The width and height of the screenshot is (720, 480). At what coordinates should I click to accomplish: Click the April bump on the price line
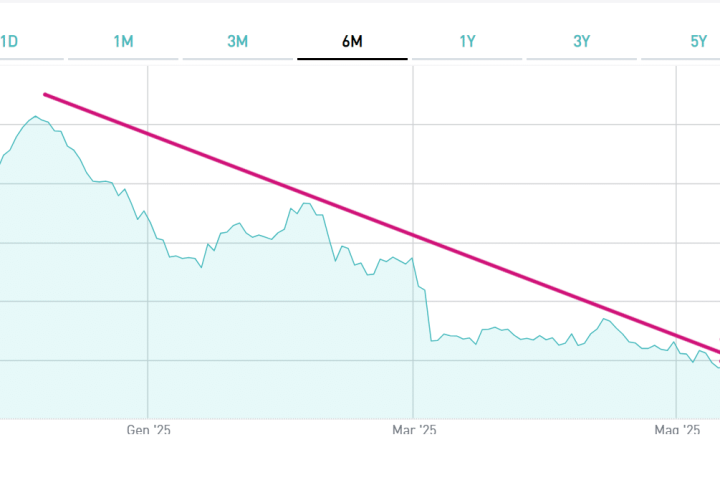[604, 319]
